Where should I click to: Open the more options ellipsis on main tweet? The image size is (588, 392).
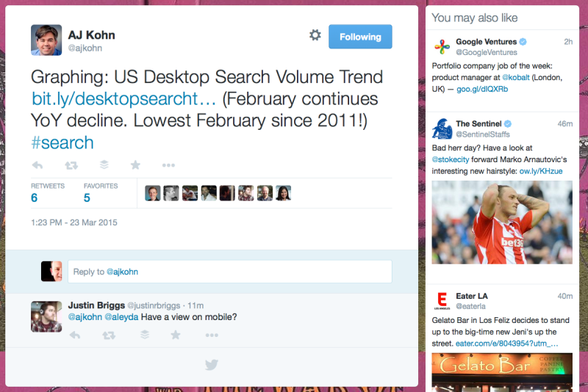[168, 165]
